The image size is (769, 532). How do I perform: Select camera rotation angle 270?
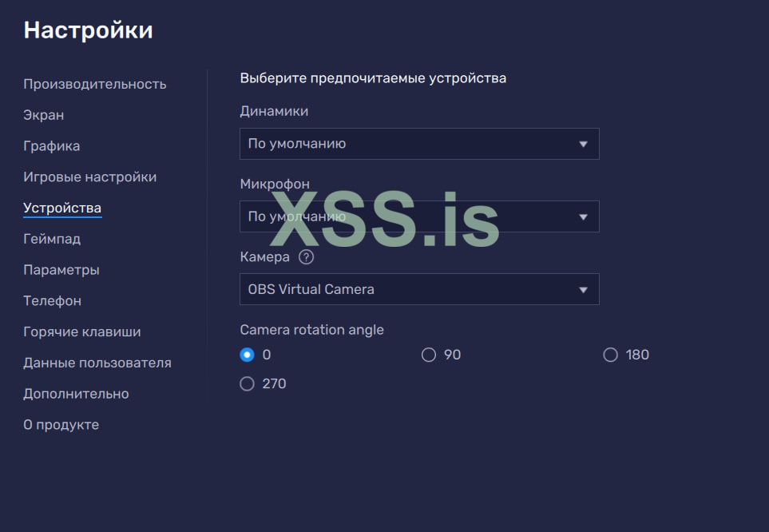[x=247, y=384]
